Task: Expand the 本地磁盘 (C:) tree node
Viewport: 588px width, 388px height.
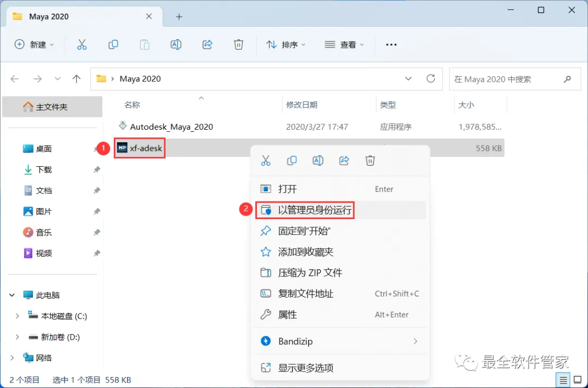Action: 17,316
